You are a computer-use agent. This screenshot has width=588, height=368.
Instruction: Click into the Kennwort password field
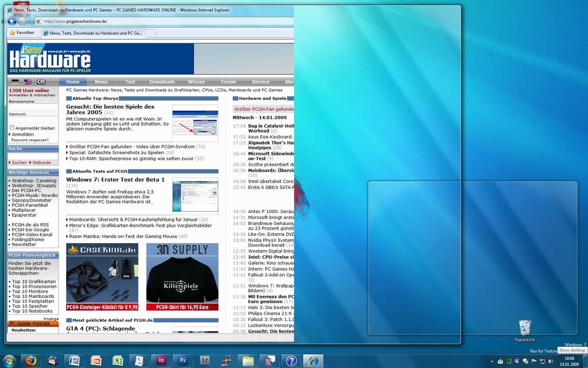pyautogui.click(x=33, y=119)
